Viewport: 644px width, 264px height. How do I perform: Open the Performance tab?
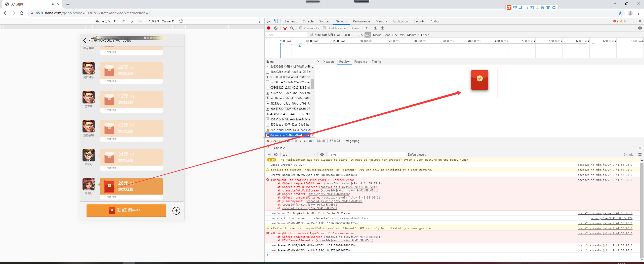(x=361, y=21)
